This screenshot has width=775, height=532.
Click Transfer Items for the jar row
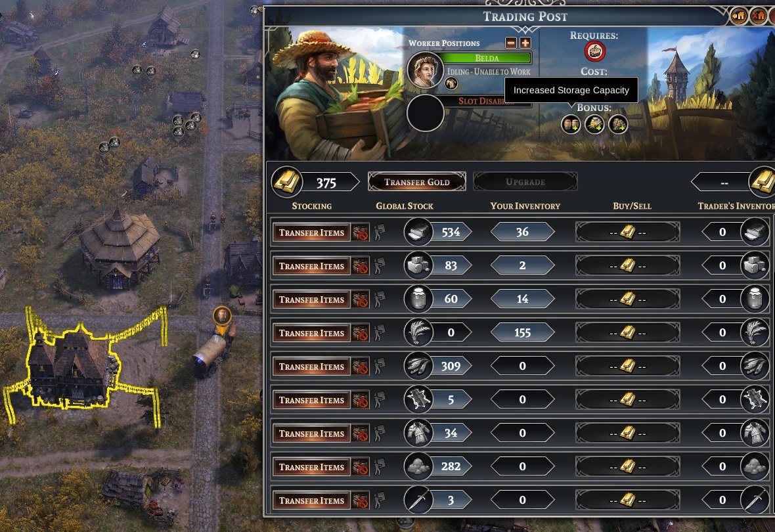(311, 299)
